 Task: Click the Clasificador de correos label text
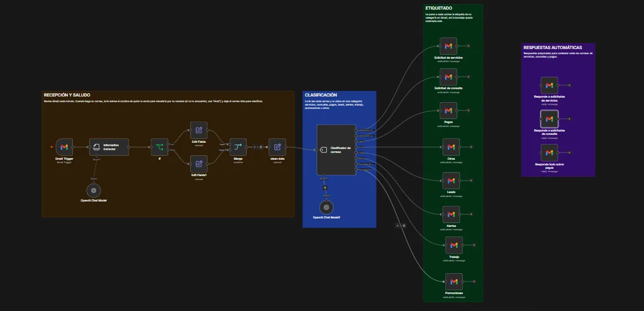[x=340, y=150]
